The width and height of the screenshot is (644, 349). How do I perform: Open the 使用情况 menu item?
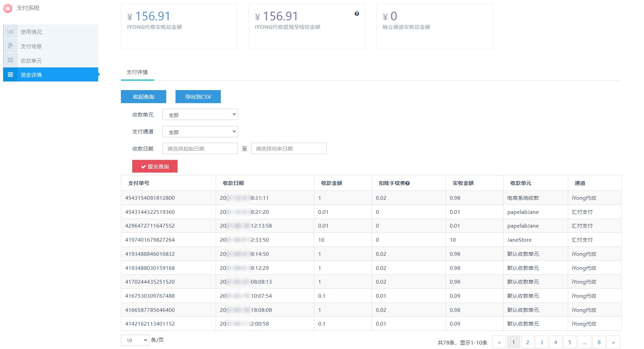(51, 32)
